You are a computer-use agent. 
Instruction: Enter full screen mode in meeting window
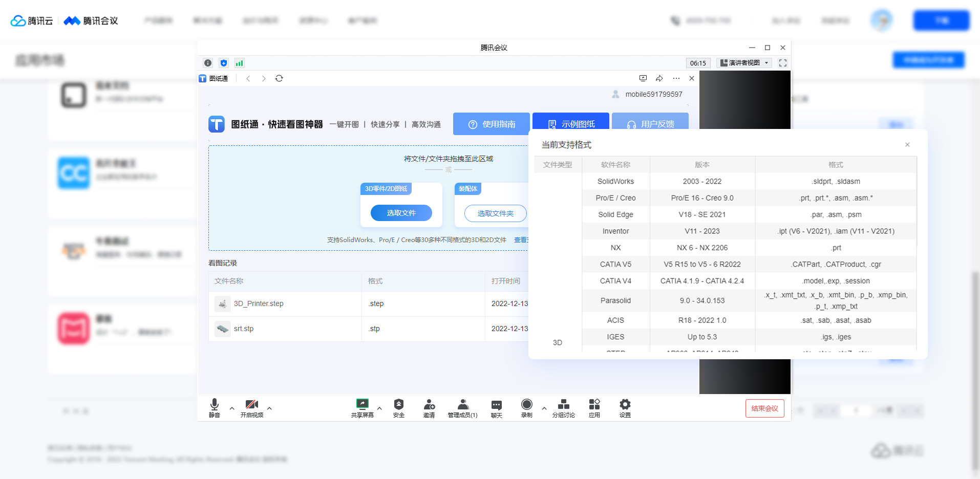pos(783,63)
